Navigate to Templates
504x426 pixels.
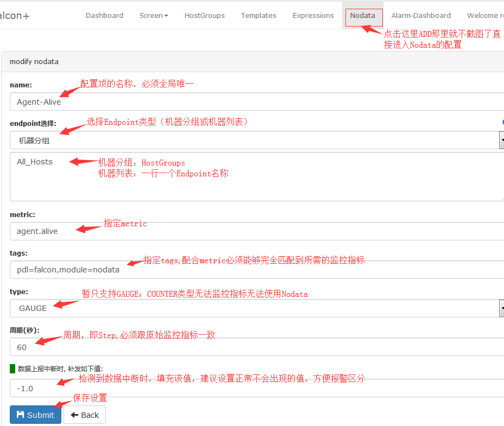259,15
